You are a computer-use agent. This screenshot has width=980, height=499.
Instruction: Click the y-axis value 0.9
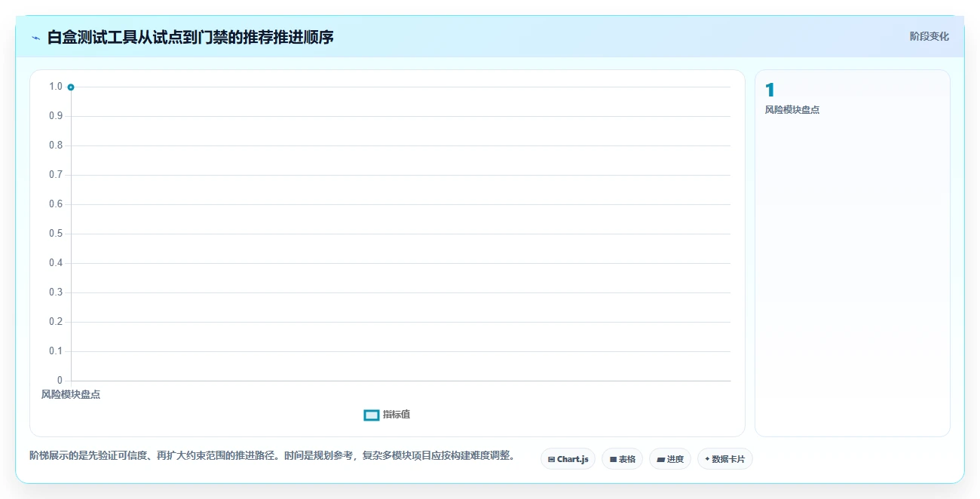tap(56, 116)
